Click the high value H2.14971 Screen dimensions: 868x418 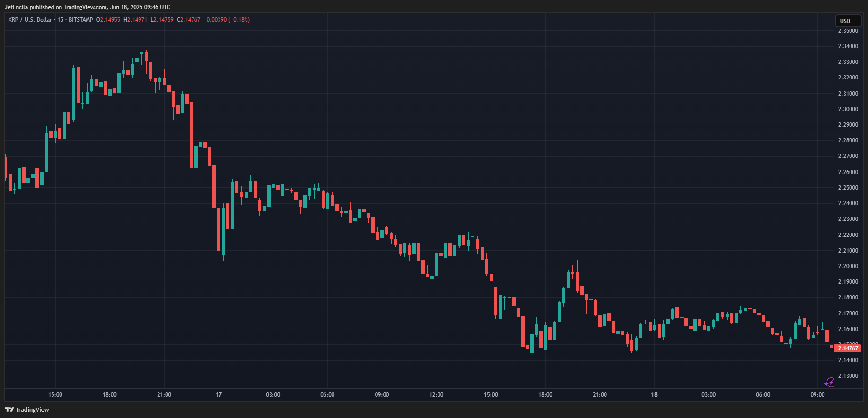click(135, 20)
